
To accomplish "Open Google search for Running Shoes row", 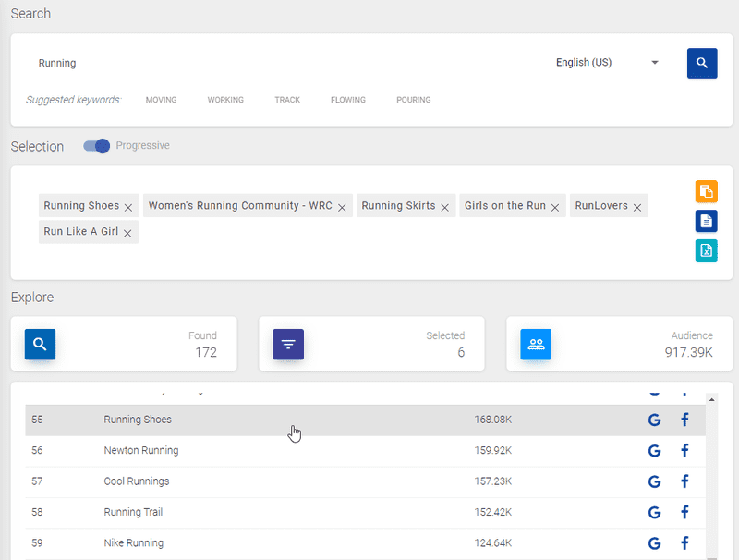I will (x=654, y=420).
